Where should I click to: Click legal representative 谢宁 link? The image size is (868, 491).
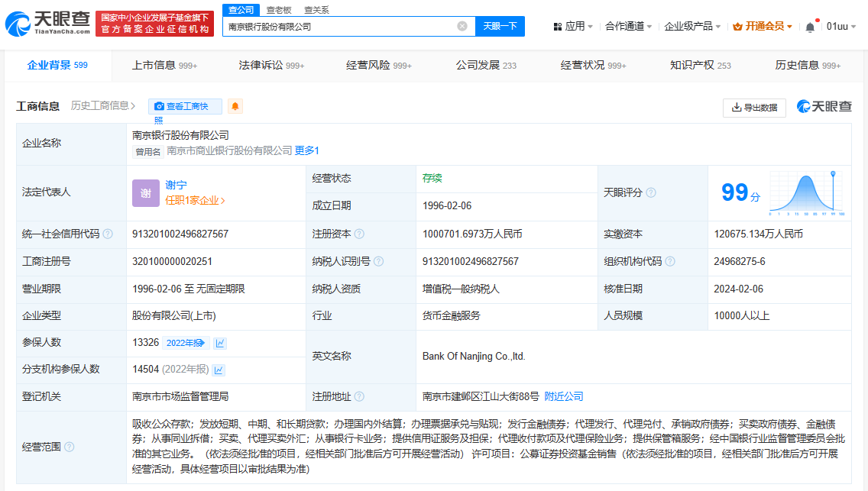[x=177, y=184]
